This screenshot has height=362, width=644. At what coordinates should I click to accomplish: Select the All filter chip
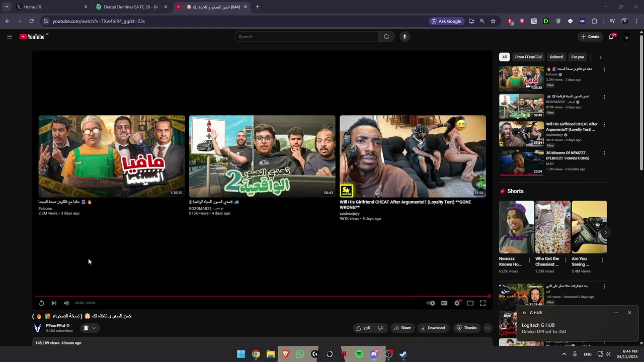point(504,57)
